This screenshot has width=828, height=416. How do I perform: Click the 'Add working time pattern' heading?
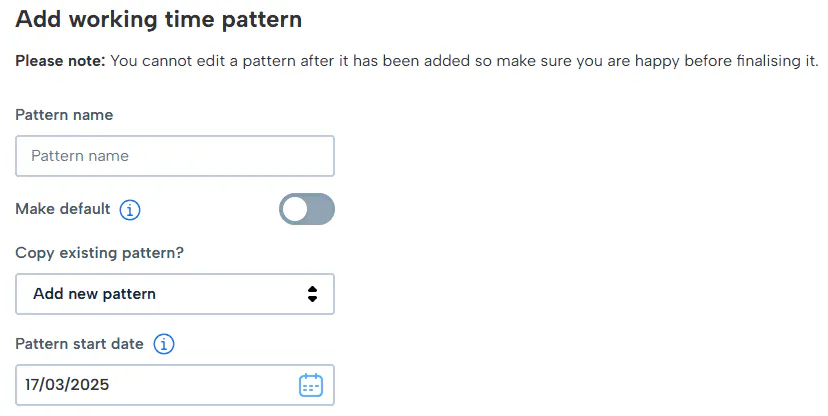coord(159,19)
